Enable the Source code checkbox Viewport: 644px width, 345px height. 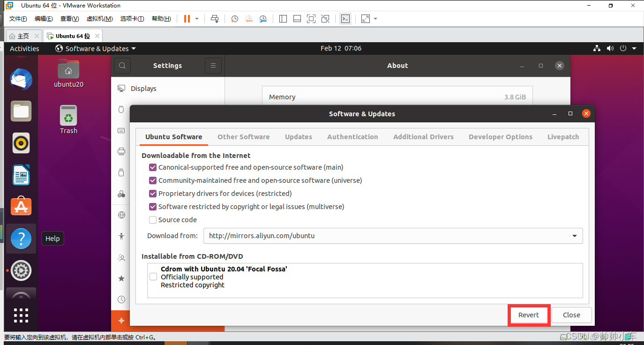click(x=153, y=220)
